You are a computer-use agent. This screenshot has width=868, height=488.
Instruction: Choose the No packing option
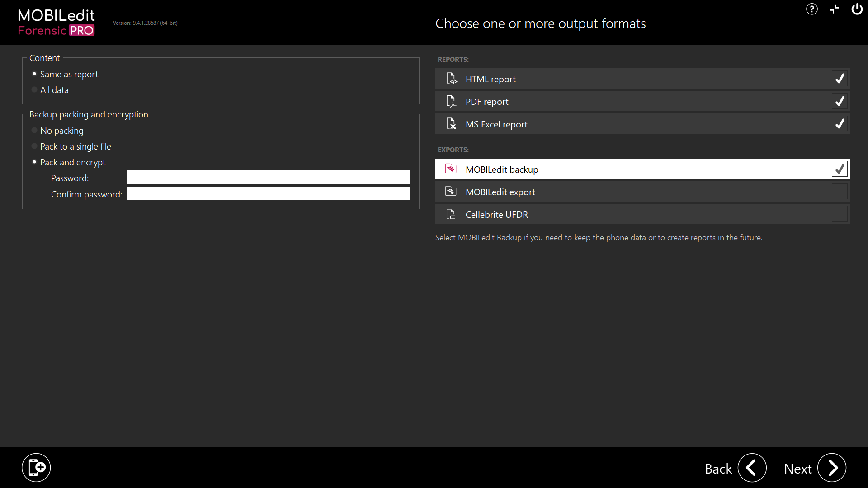[34, 130]
